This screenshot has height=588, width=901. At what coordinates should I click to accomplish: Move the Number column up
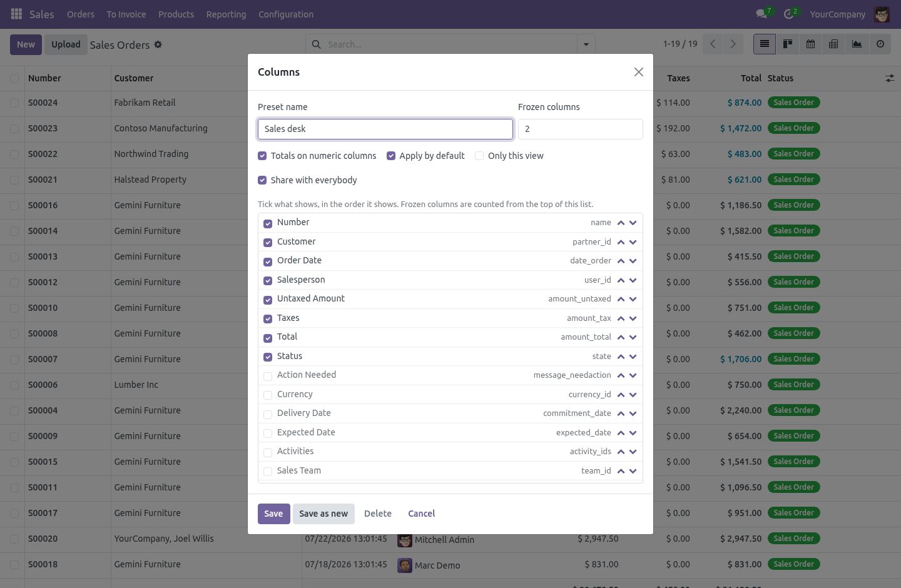pos(621,223)
